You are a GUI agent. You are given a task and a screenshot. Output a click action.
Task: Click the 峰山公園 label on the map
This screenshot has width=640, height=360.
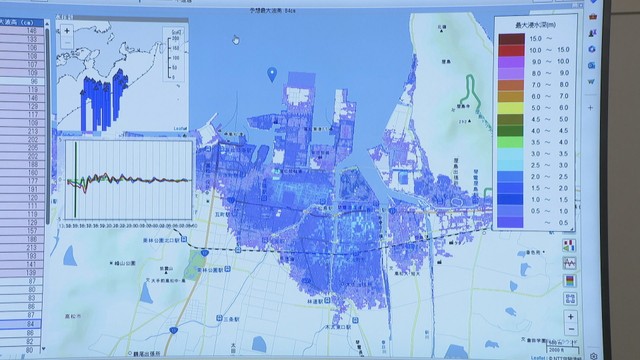pyautogui.click(x=125, y=264)
